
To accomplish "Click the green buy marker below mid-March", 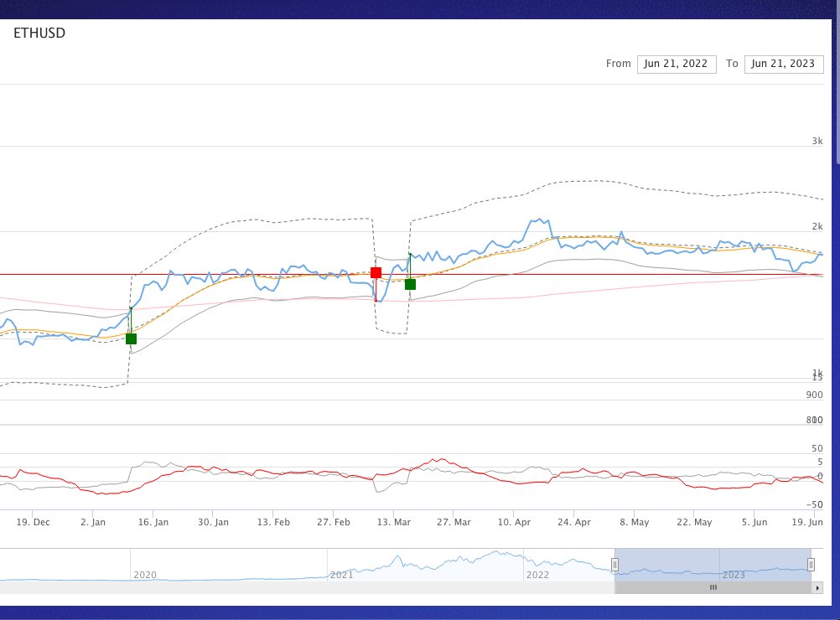I will (409, 284).
